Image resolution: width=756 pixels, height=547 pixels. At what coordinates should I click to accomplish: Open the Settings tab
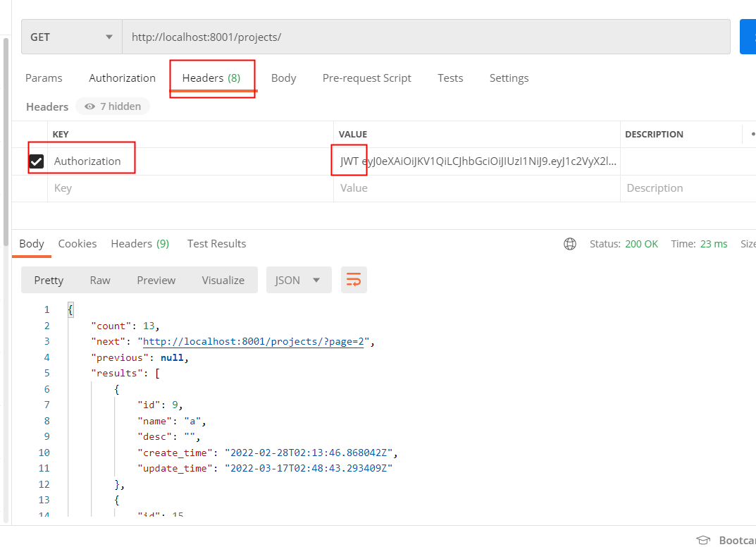(x=509, y=78)
